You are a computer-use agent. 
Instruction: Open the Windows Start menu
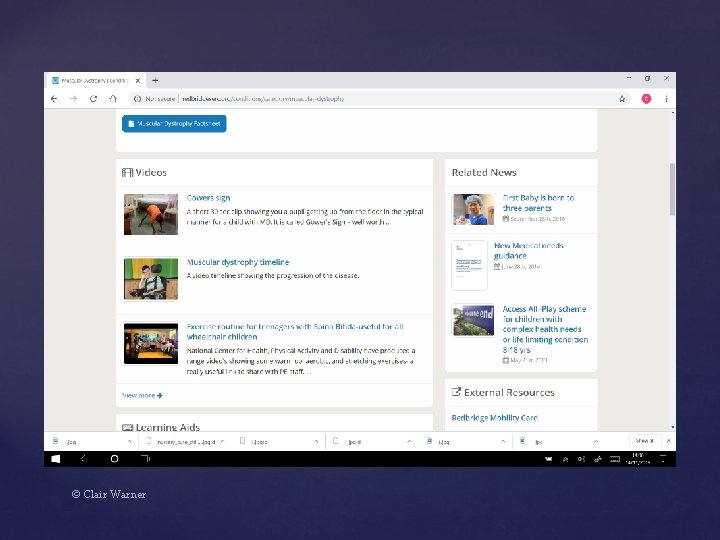[56, 459]
